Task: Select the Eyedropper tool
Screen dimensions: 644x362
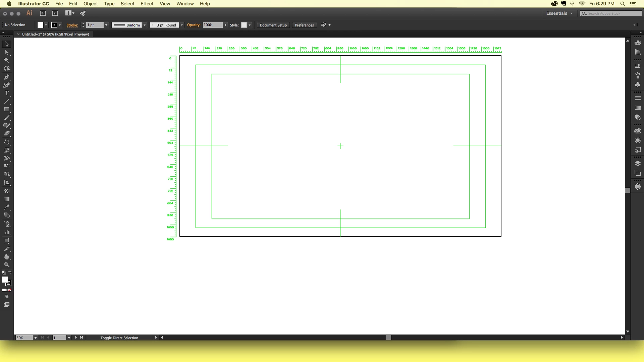Action: pyautogui.click(x=6, y=207)
